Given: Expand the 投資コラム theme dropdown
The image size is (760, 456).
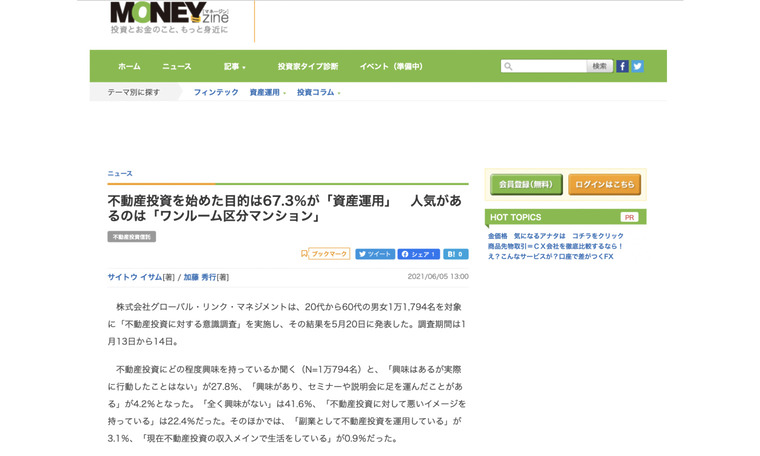Looking at the screenshot, I should 318,93.
